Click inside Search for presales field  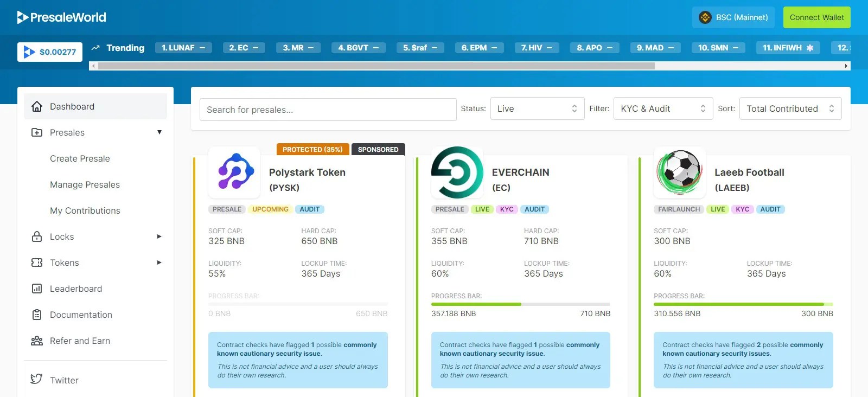tap(328, 110)
